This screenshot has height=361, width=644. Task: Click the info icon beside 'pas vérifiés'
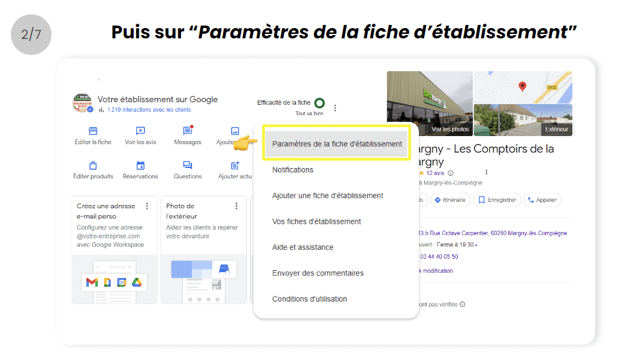pos(462,304)
